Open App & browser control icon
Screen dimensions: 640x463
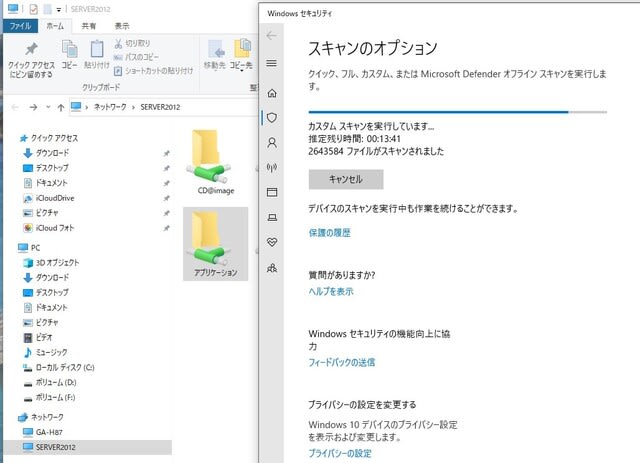pos(272,192)
